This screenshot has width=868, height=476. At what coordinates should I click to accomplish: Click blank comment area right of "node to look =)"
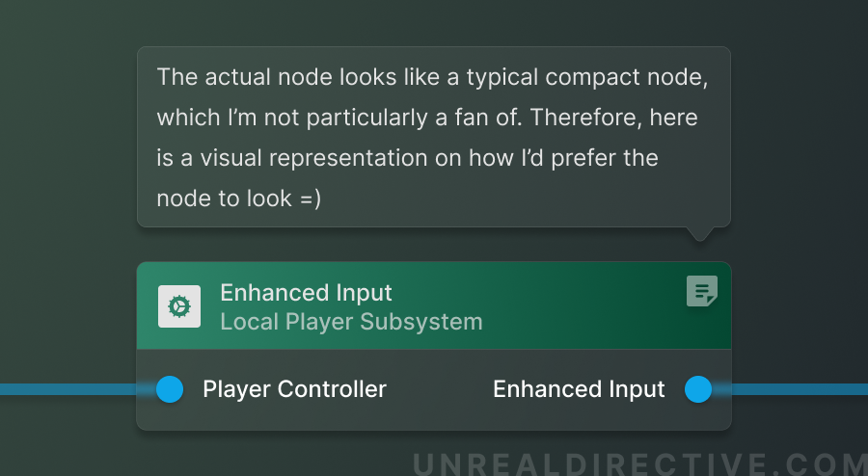[x=521, y=198]
